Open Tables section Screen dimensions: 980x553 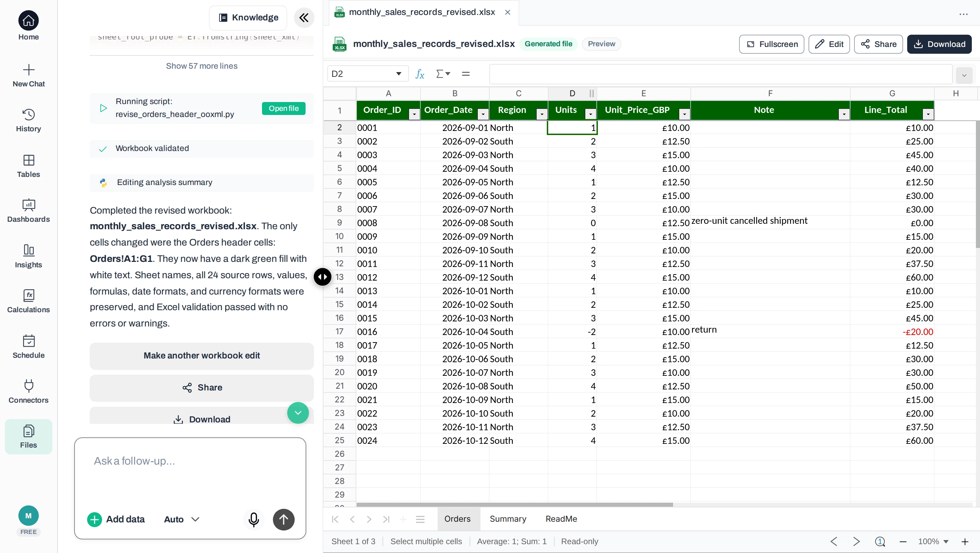click(29, 166)
